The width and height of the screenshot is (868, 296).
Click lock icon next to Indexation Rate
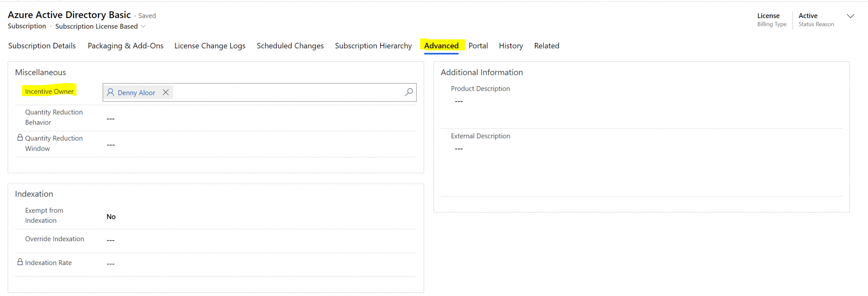pos(20,262)
